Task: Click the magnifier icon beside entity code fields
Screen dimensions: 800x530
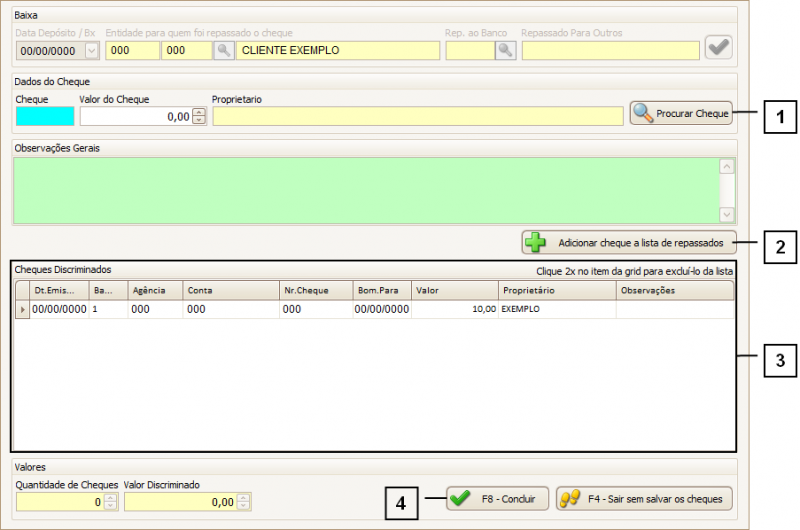Action: (x=225, y=50)
